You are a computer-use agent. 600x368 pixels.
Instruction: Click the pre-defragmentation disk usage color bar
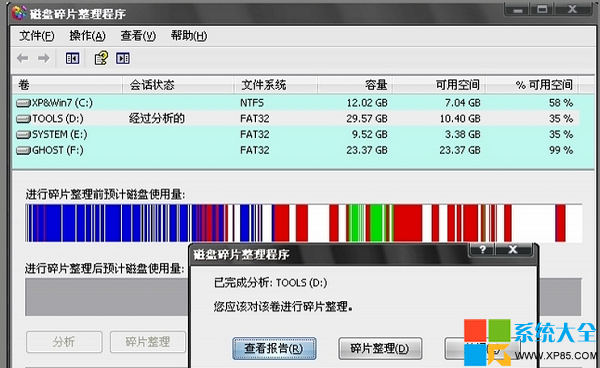pyautogui.click(x=304, y=223)
